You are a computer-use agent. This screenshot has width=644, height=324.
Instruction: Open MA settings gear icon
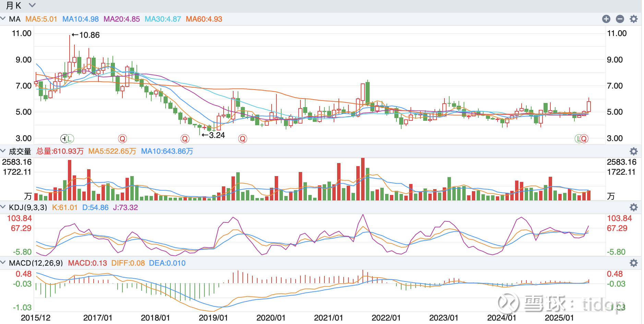(x=634, y=19)
